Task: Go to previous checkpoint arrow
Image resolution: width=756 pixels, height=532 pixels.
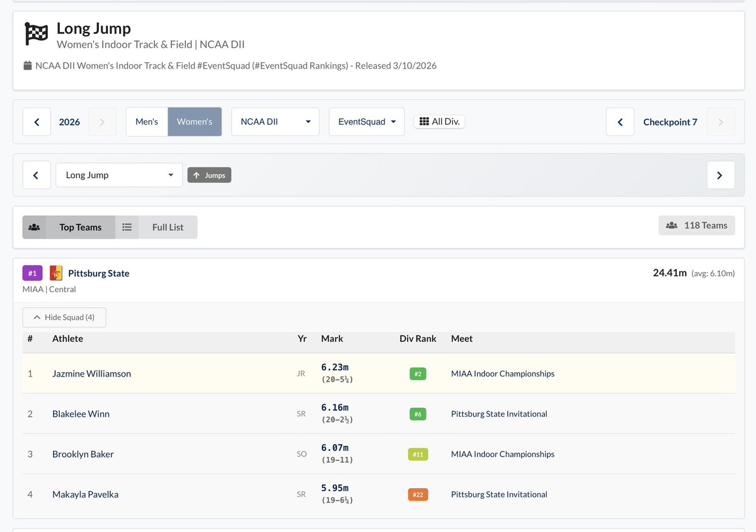Action: 620,122
